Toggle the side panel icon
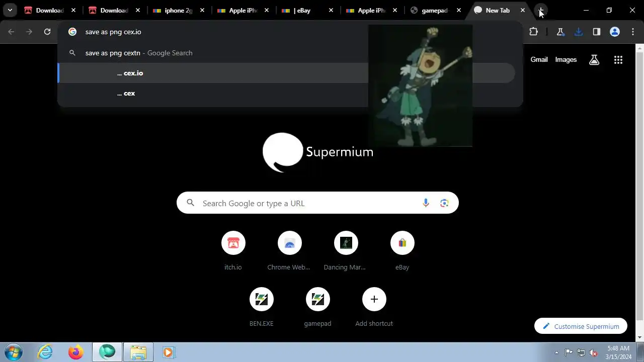The height and width of the screenshot is (362, 644). [x=596, y=32]
